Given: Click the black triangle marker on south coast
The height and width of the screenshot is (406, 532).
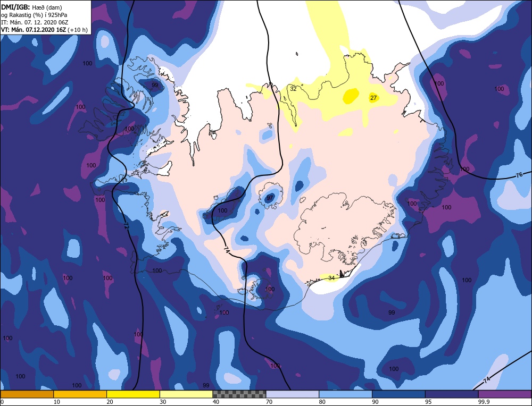Looking at the screenshot, I should (342, 274).
